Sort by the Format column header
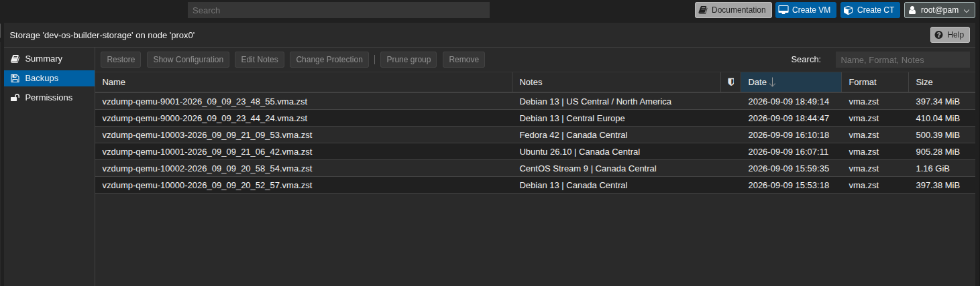Screen dimensions: 980x286 click(875, 82)
